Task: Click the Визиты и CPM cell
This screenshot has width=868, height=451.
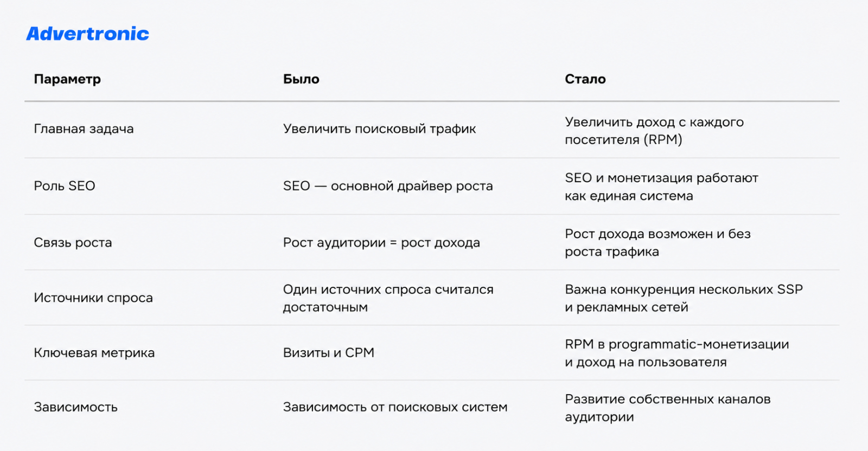Action: tap(329, 353)
